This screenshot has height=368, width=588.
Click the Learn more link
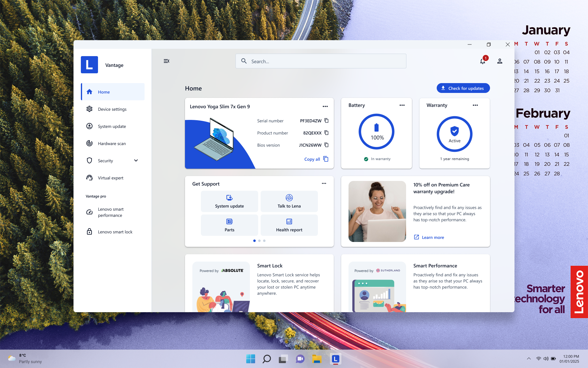point(429,237)
